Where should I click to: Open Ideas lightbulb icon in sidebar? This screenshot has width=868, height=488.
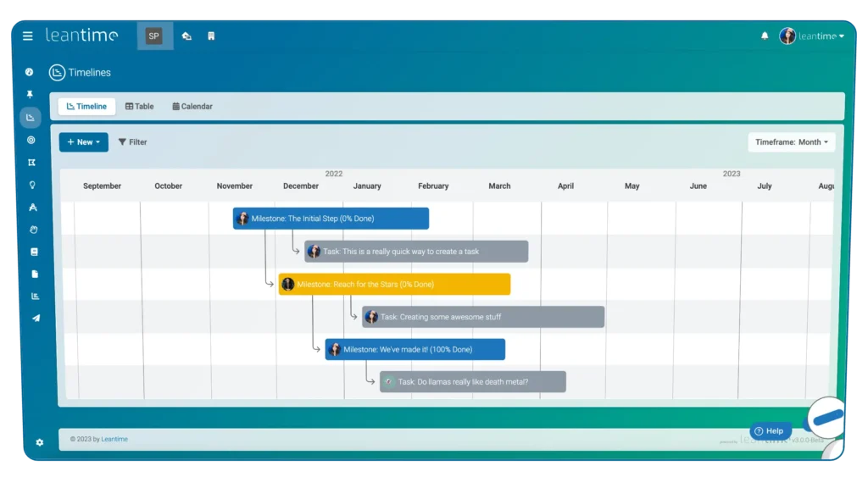point(32,185)
